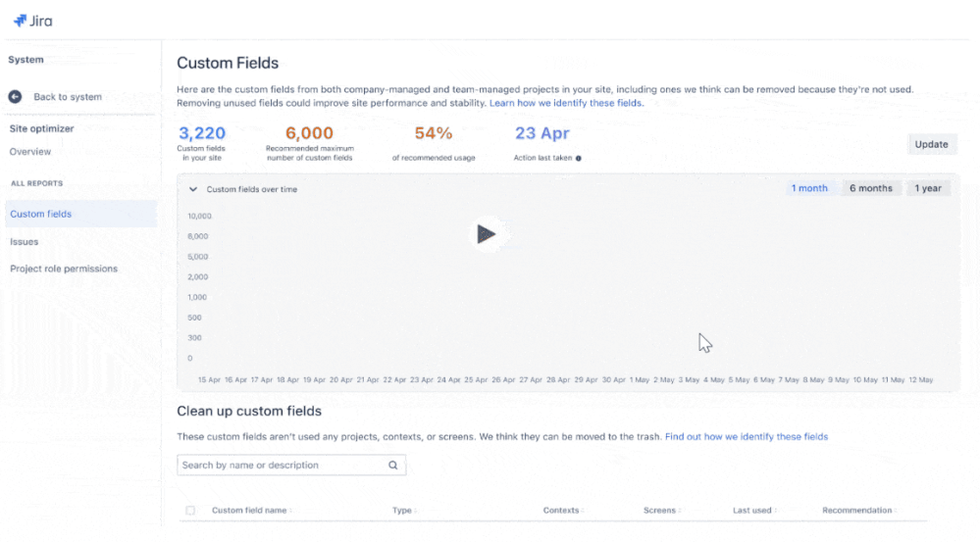The image size is (980, 542).
Task: Click the System sidebar heading
Action: click(26, 60)
